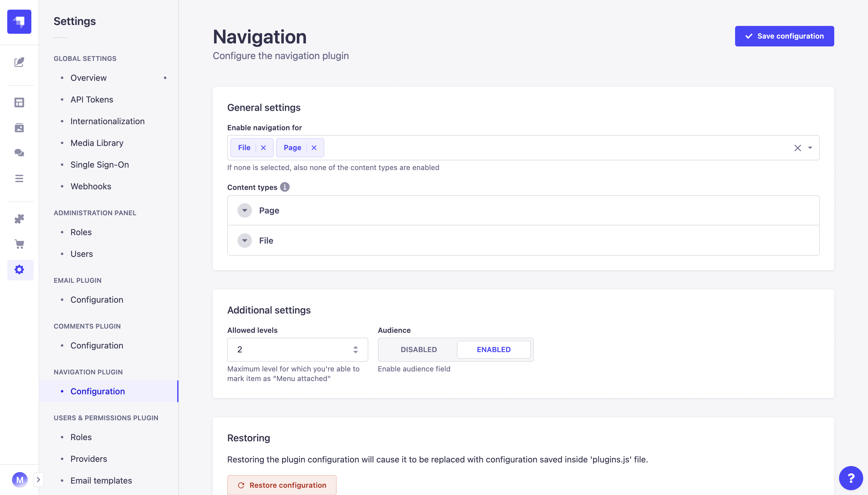Expand the File content type row
This screenshot has height=495, width=868.
point(244,241)
